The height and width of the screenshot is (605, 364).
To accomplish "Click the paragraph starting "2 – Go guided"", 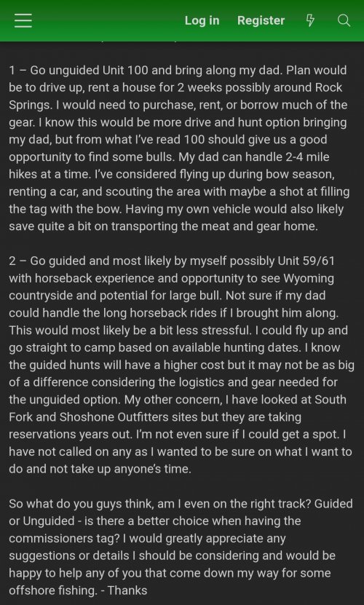I will (181, 365).
